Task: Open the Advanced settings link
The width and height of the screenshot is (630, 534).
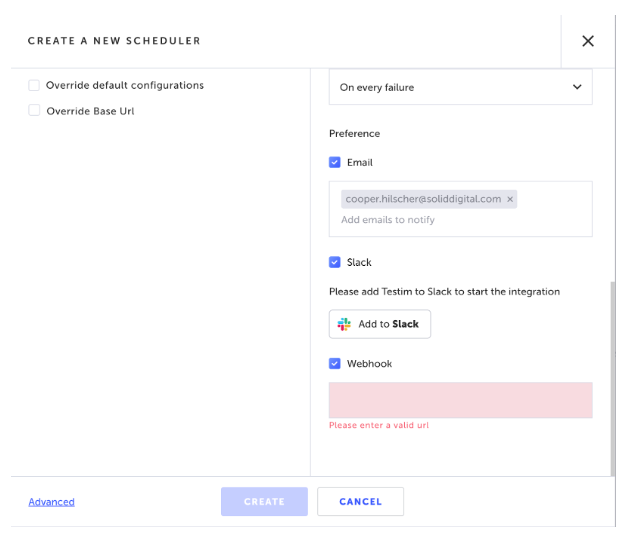Action: tap(51, 502)
